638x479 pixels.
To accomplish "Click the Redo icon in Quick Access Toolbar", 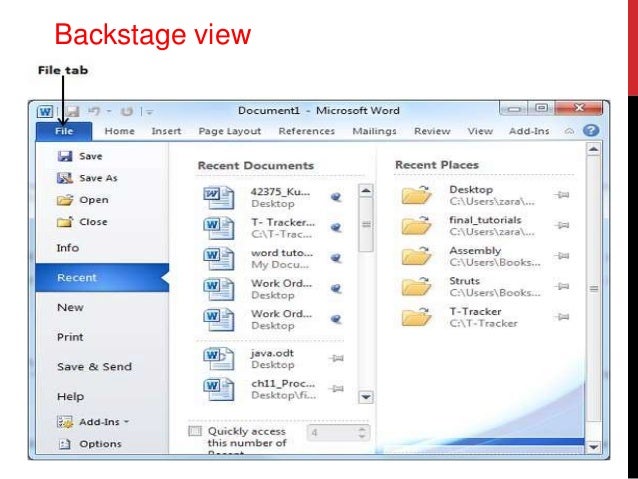I will (127, 111).
